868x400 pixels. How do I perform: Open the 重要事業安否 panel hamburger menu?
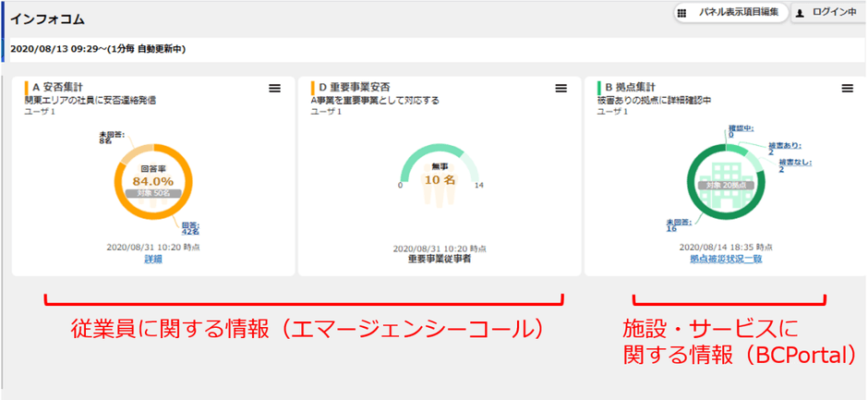561,88
